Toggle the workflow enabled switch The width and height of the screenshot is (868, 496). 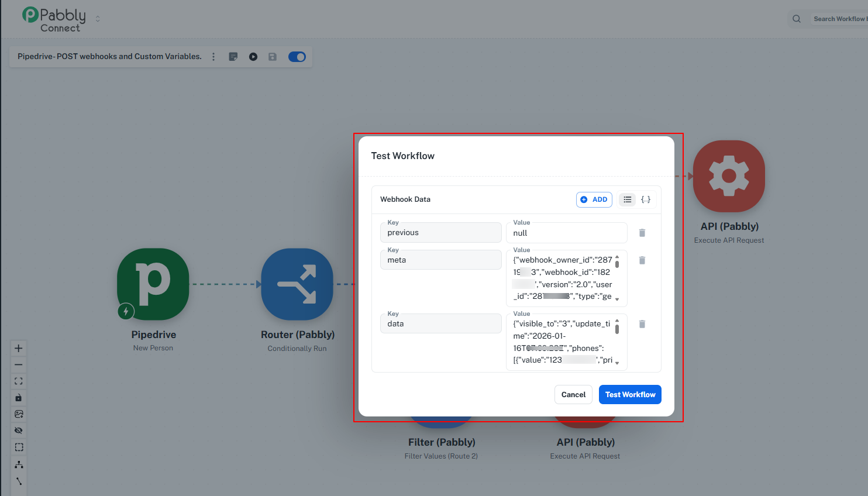(297, 57)
